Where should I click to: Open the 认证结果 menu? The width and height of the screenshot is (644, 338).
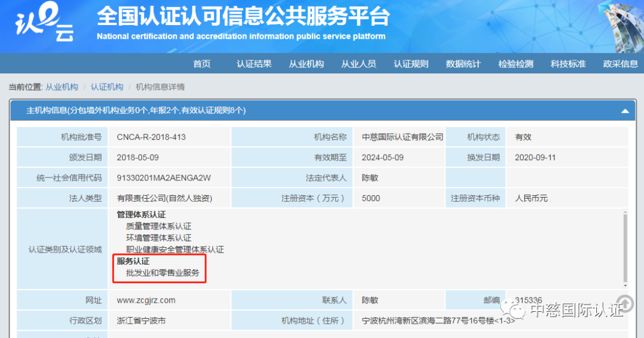click(254, 64)
